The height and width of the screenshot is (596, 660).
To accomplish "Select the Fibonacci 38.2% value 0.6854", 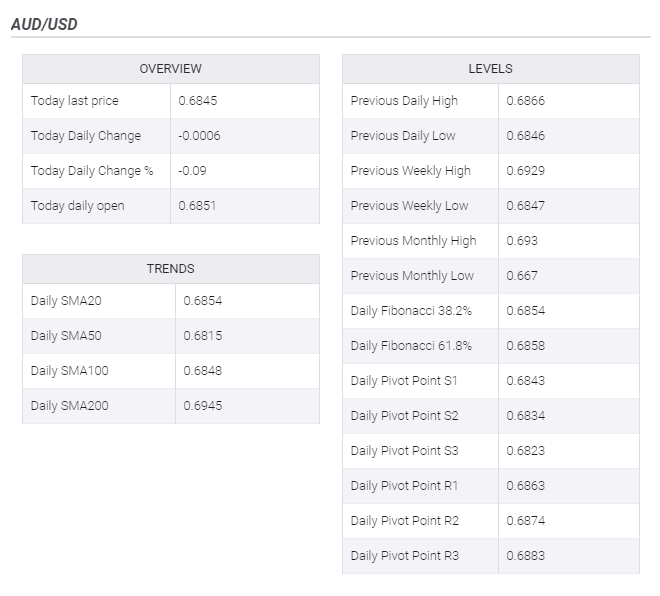I will (x=526, y=311).
